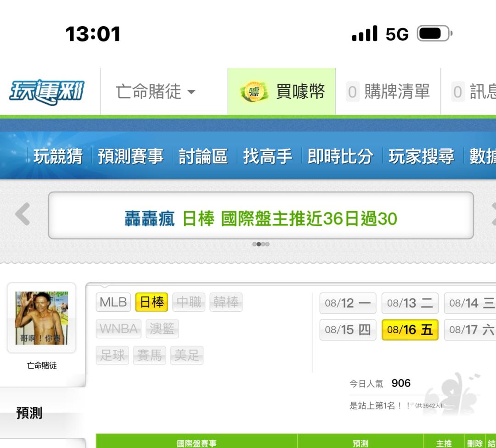Image resolution: width=496 pixels, height=448 pixels.
Task: Click the 買噱幣 coin icon
Action: (254, 92)
